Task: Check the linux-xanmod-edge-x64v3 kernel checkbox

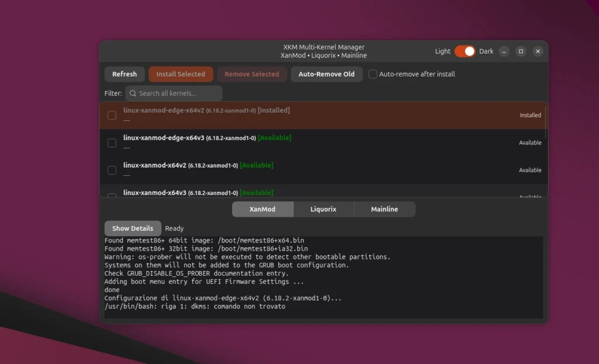Action: pyautogui.click(x=111, y=142)
